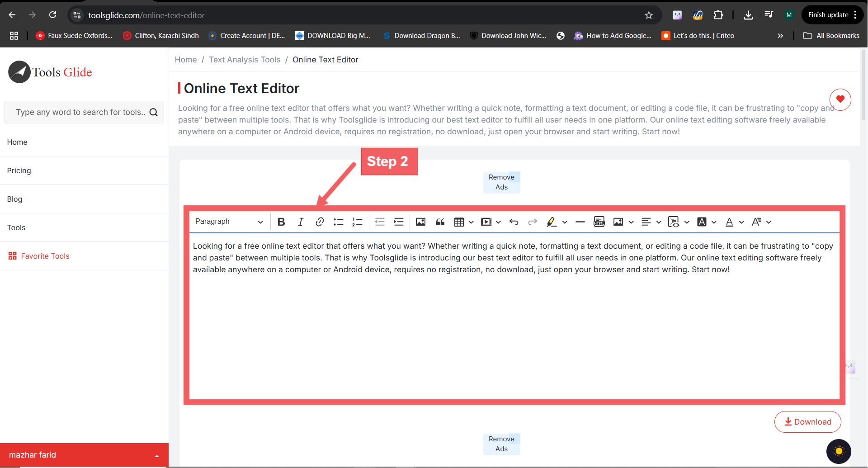Click the undo arrow icon
Screen dimensions: 868x468
coord(514,222)
